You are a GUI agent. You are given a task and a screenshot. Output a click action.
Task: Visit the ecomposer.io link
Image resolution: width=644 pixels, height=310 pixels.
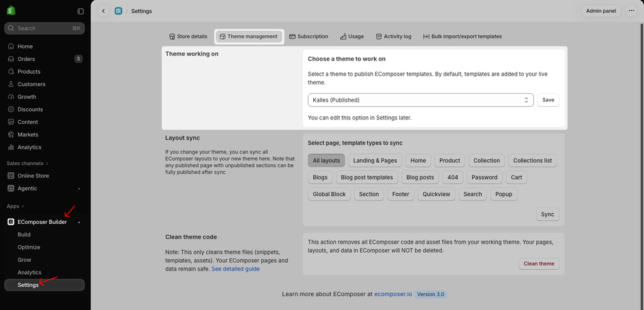click(x=393, y=294)
